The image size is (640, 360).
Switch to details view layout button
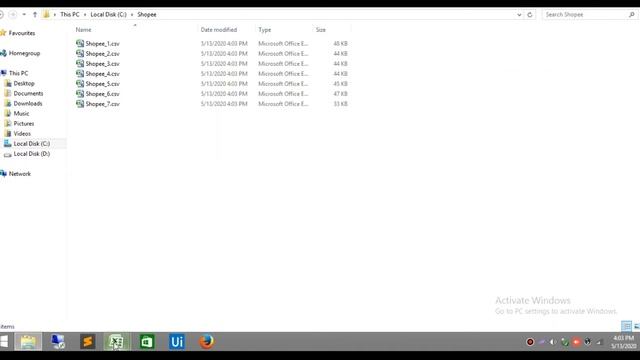pyautogui.click(x=626, y=326)
